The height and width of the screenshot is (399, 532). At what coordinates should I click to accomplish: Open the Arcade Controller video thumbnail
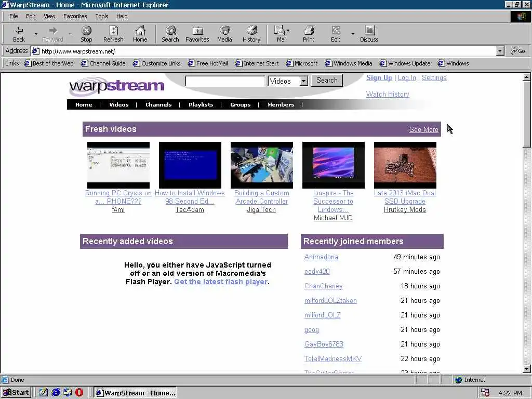(262, 165)
